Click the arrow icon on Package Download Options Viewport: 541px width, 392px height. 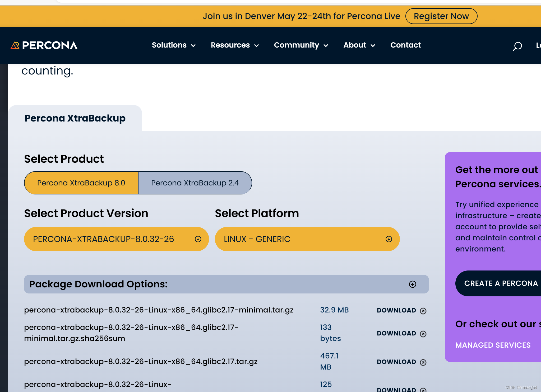[413, 284]
